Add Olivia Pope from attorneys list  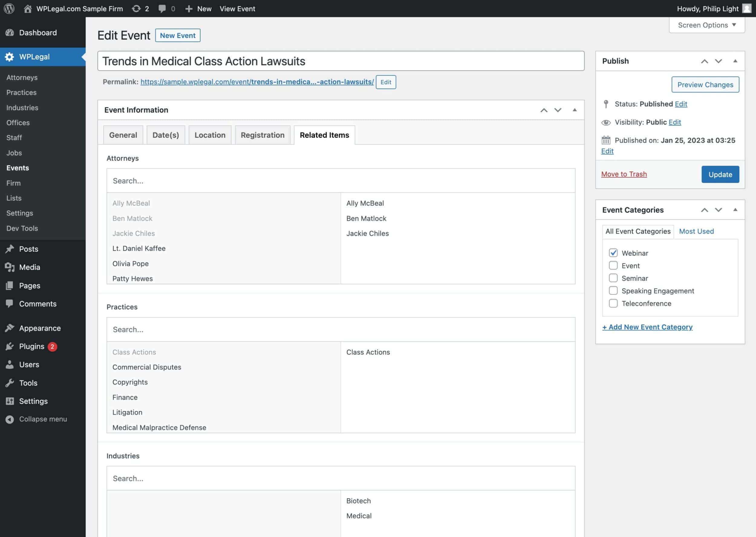click(130, 264)
